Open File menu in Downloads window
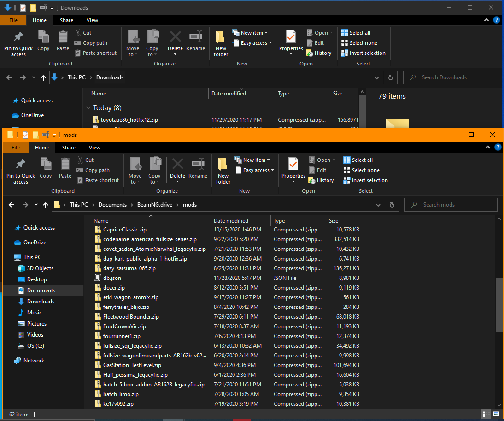This screenshot has height=421, width=504. (x=13, y=20)
